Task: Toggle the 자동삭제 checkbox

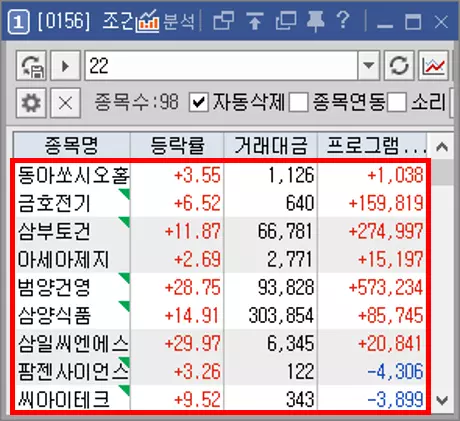Action: (x=199, y=102)
